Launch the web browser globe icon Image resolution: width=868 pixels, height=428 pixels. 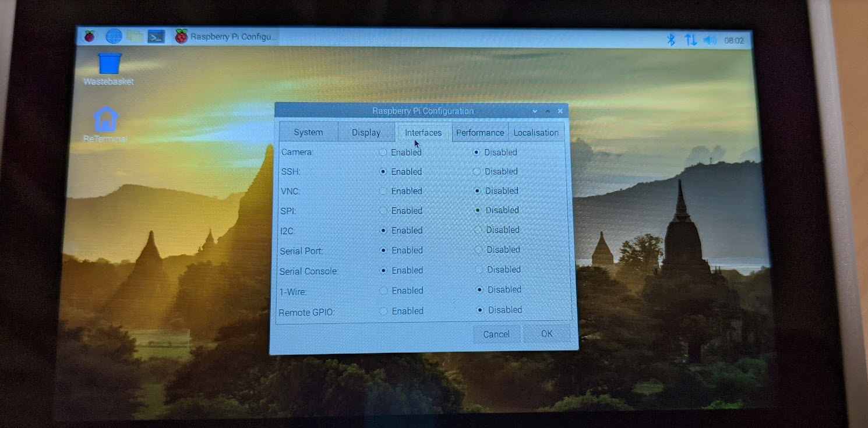(114, 36)
